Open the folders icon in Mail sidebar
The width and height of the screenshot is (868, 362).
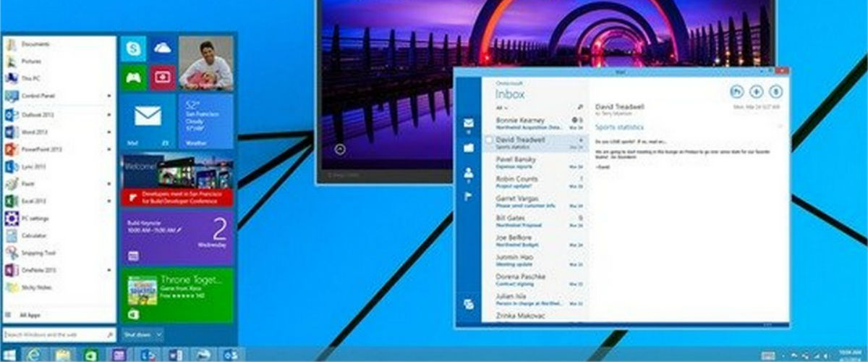pyautogui.click(x=468, y=148)
